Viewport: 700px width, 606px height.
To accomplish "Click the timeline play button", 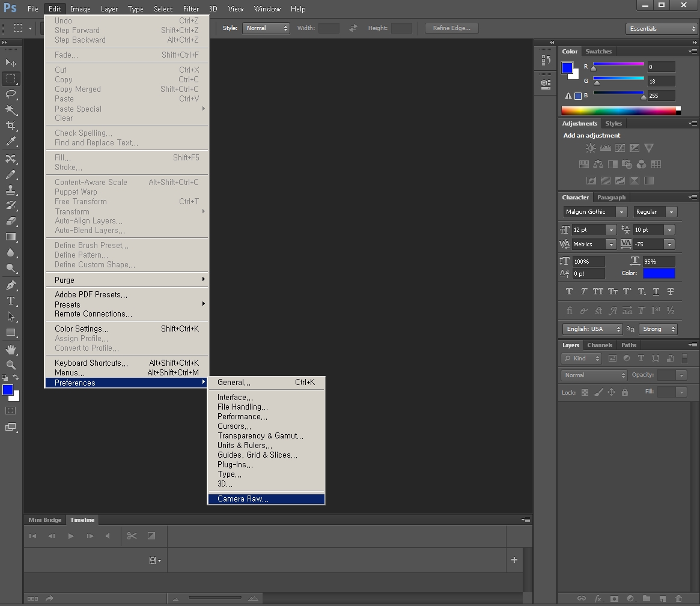I will click(71, 536).
